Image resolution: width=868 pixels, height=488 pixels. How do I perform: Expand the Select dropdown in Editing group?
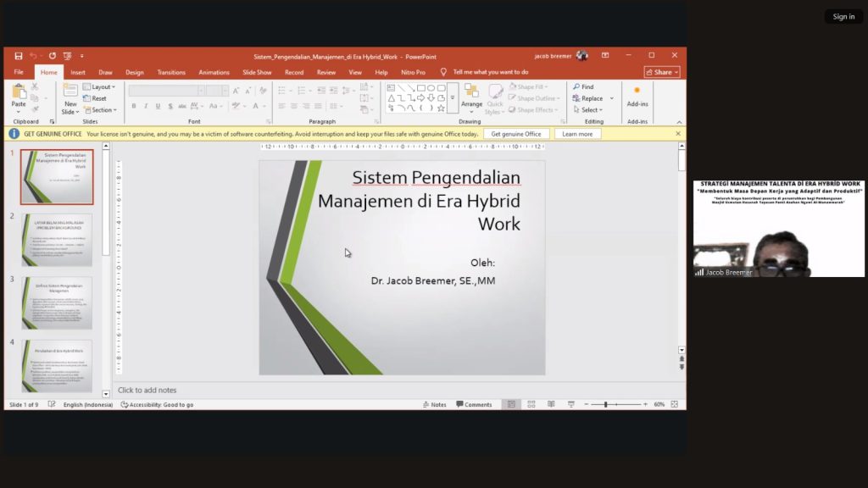pyautogui.click(x=588, y=110)
